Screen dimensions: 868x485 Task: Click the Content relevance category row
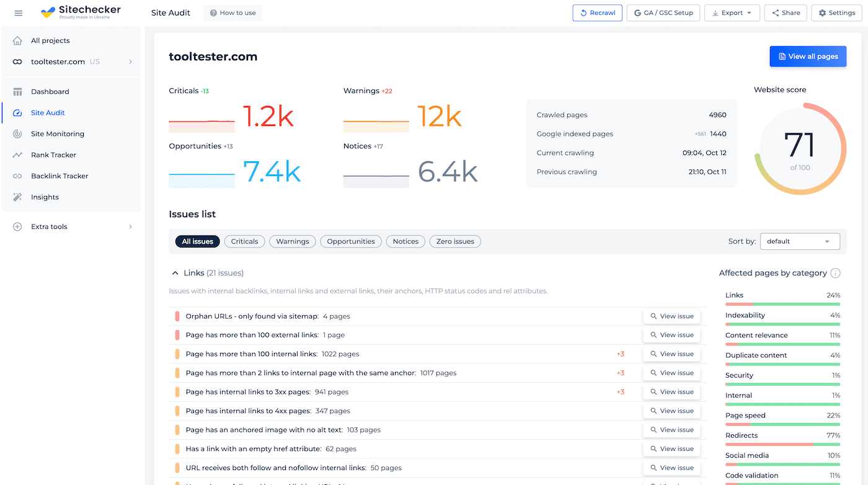[782, 337]
